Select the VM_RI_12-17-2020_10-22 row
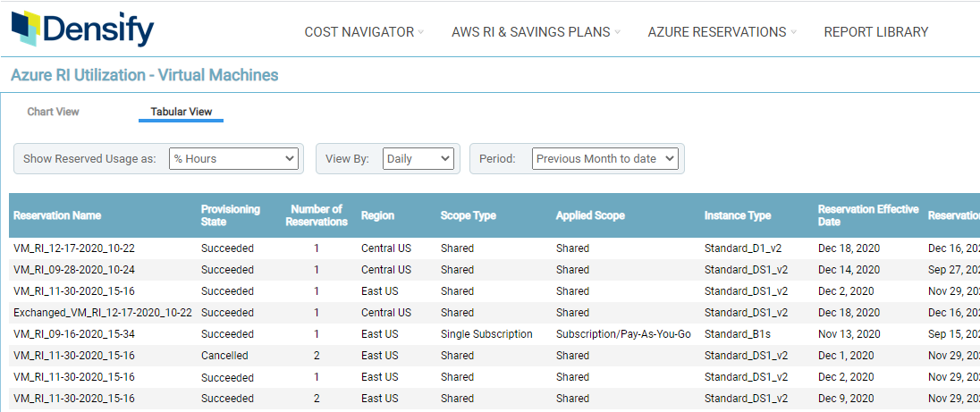 click(74, 248)
